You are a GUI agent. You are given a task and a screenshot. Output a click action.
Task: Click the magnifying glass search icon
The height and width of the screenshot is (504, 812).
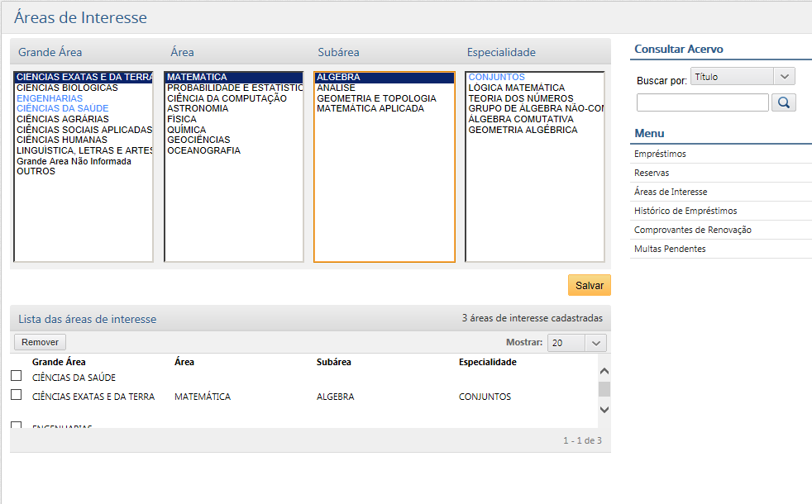pos(783,102)
